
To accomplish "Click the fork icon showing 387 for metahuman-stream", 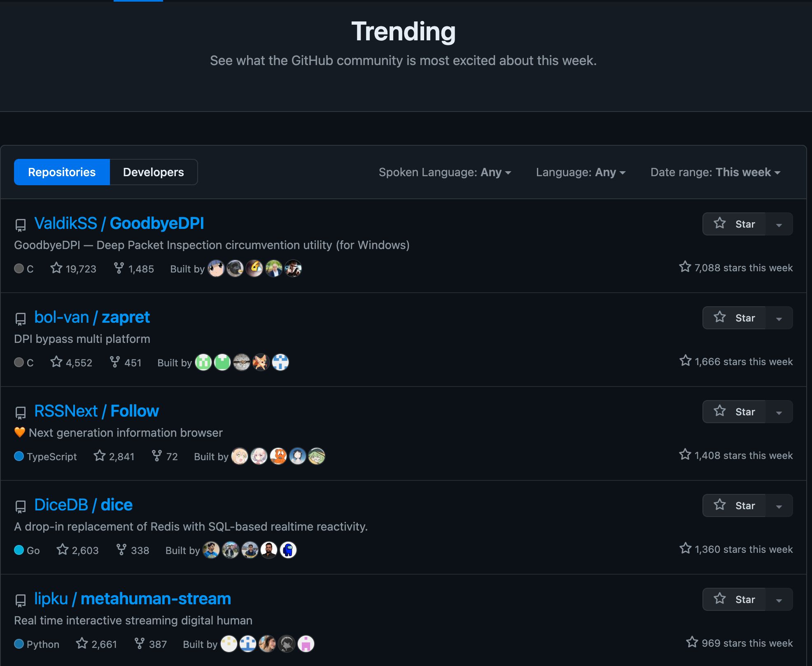I will pos(140,643).
